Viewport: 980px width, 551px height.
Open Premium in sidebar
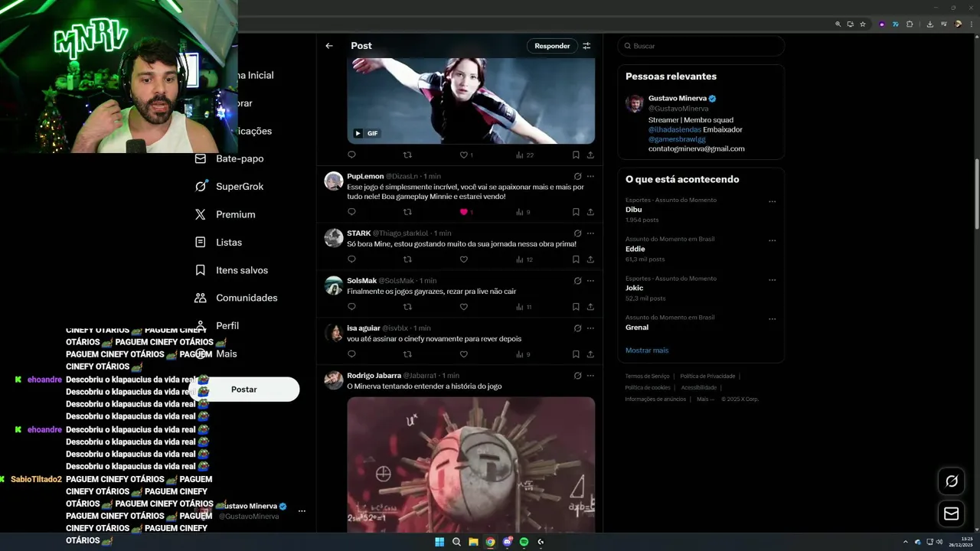click(225, 214)
